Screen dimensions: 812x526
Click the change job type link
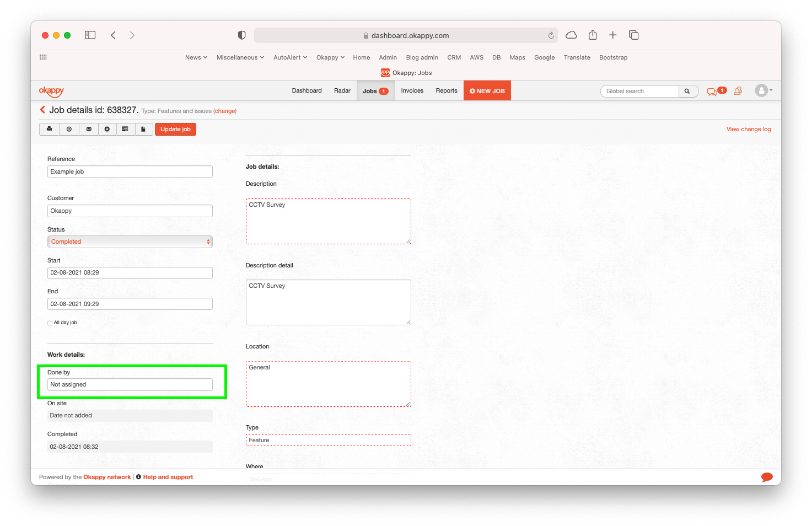tap(225, 111)
